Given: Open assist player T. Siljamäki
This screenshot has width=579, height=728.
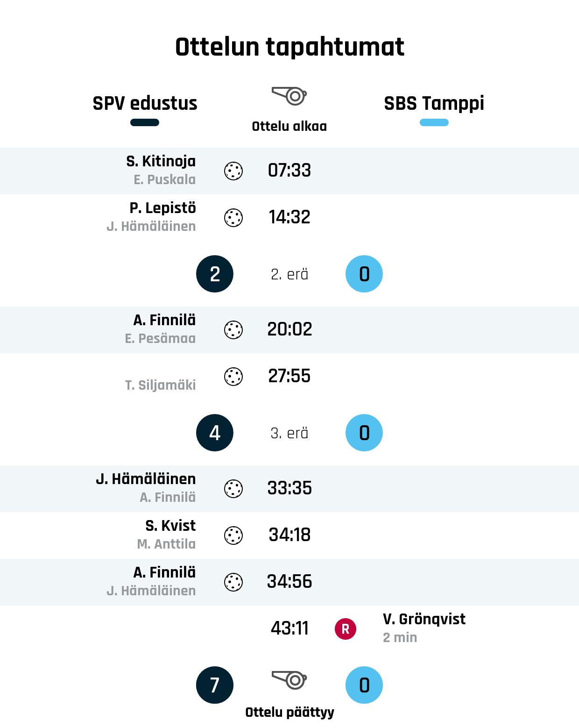Looking at the screenshot, I should tap(161, 385).
